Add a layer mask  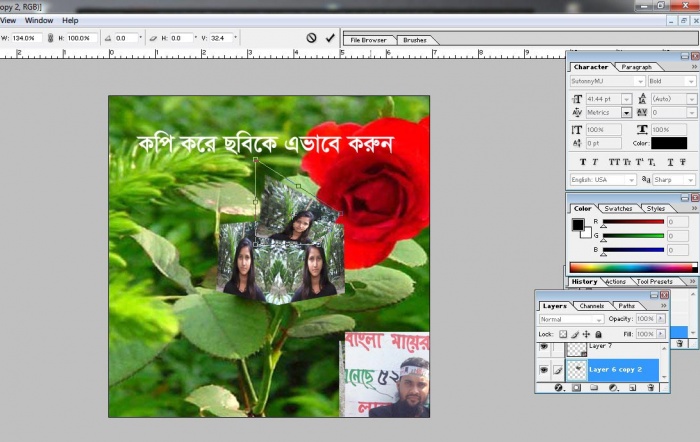[x=577, y=386]
